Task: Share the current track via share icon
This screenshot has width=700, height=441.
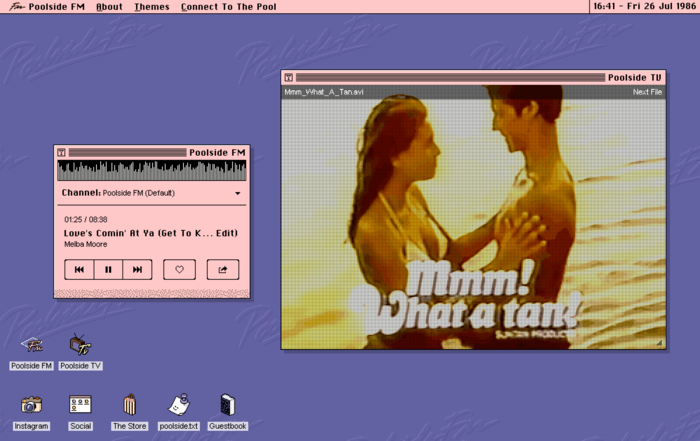Action: coord(223,270)
